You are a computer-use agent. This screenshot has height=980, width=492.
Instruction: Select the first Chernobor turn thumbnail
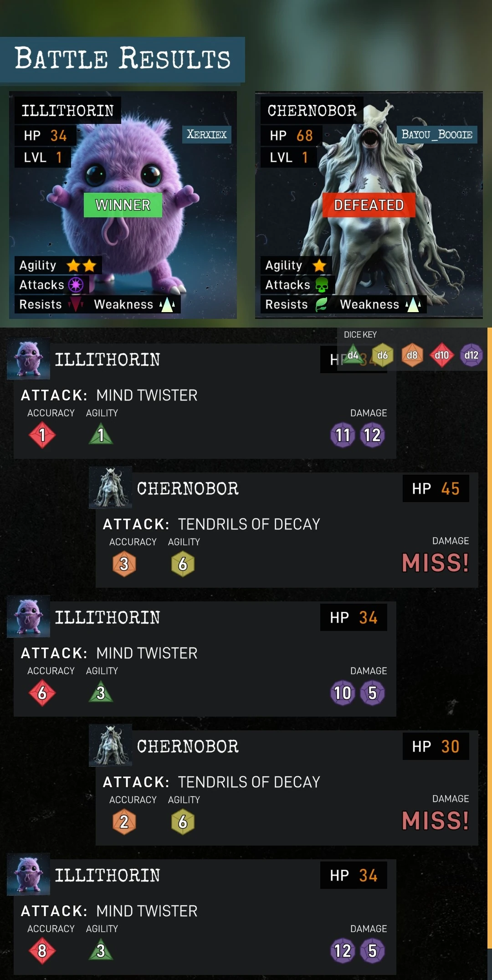tap(111, 487)
